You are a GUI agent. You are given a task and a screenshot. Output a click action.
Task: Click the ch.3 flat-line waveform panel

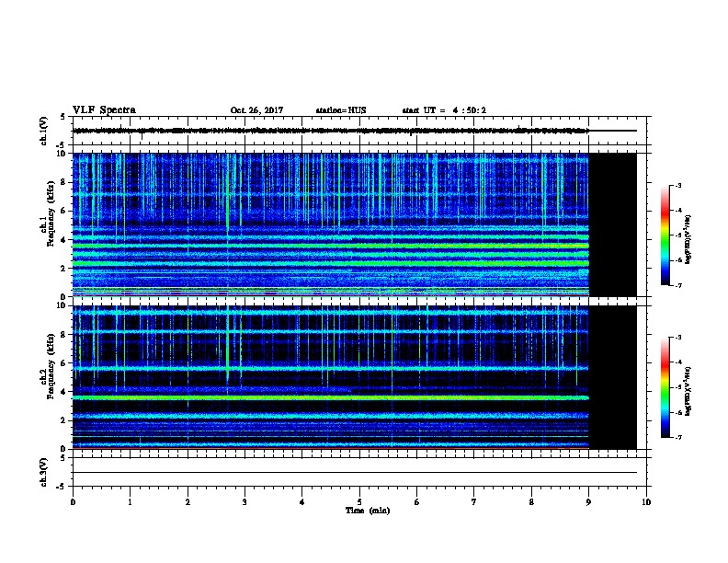[359, 472]
